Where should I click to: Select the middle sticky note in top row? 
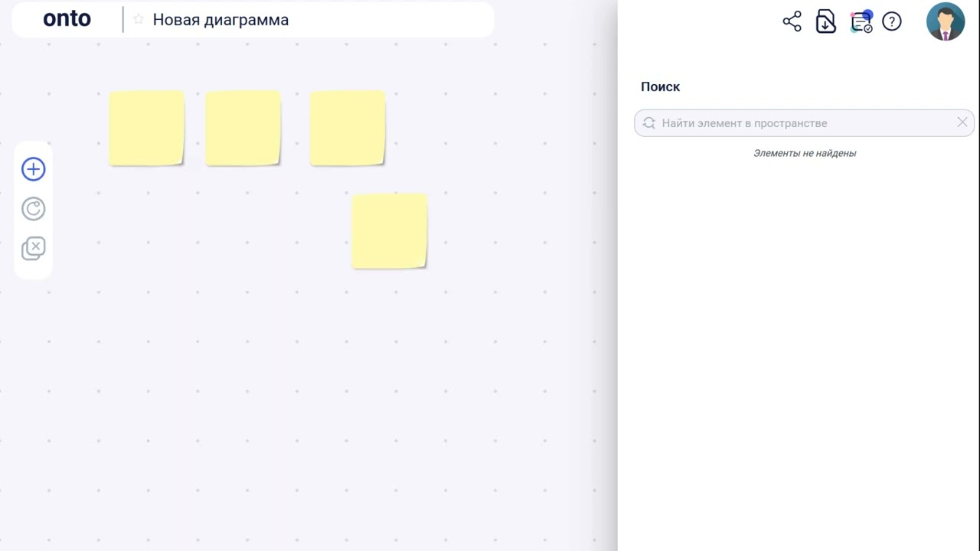tap(243, 128)
